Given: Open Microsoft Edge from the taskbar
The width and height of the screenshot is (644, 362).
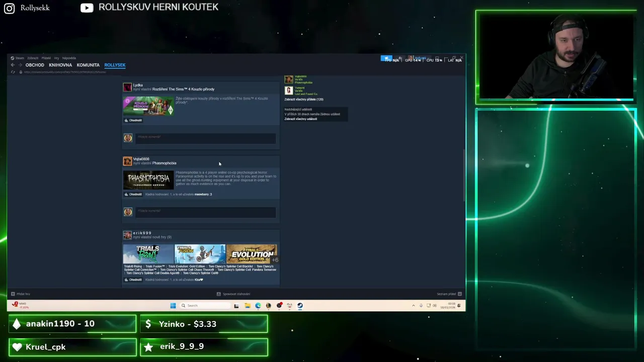Looking at the screenshot, I should click(x=258, y=306).
